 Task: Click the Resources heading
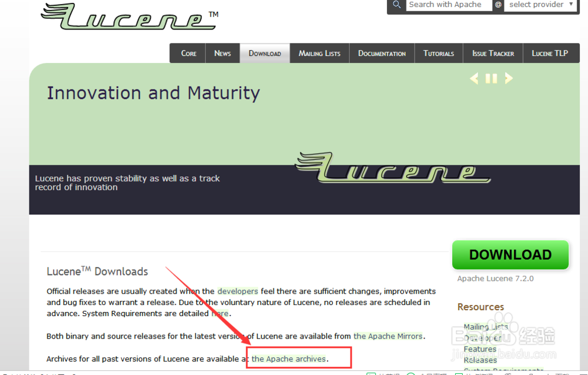[x=481, y=307]
